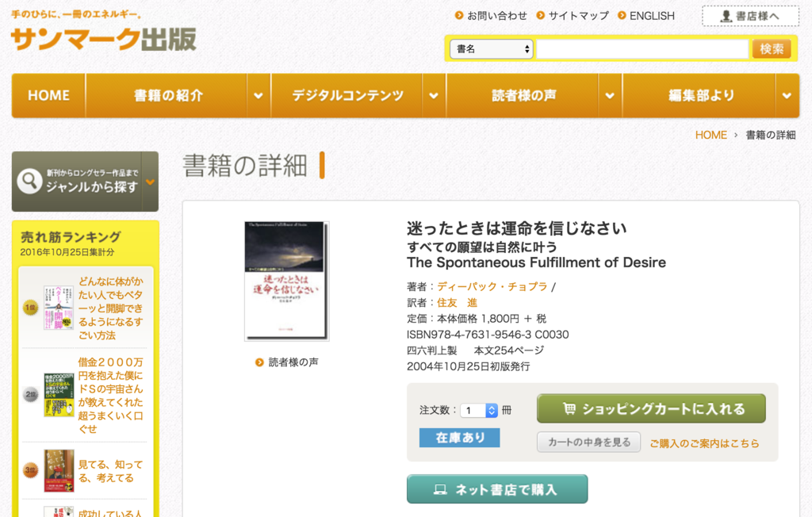Click author link ディーパック・チョプラ

point(492,286)
